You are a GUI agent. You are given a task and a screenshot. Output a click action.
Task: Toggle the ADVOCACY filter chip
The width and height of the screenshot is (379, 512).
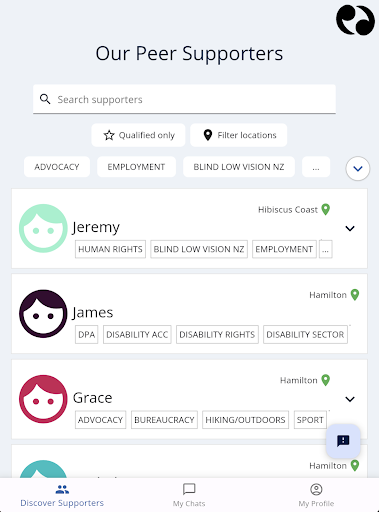pyautogui.click(x=57, y=167)
